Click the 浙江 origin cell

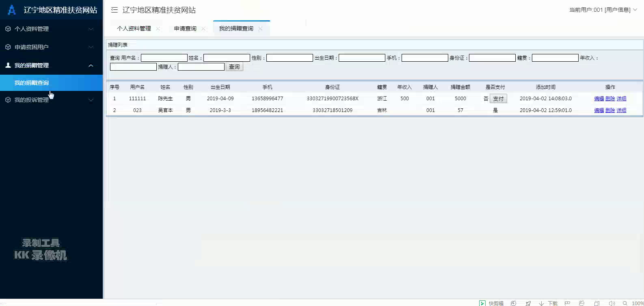(x=382, y=99)
